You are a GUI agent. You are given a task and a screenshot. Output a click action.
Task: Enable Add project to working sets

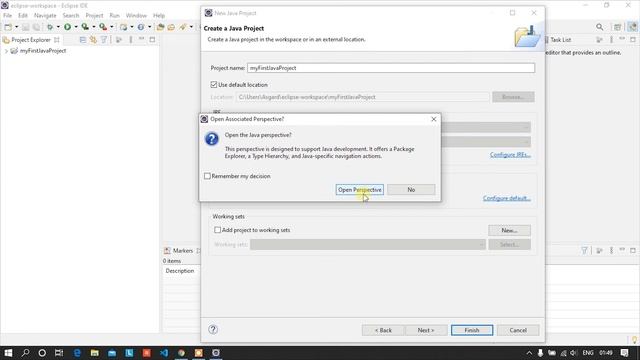[x=218, y=230]
